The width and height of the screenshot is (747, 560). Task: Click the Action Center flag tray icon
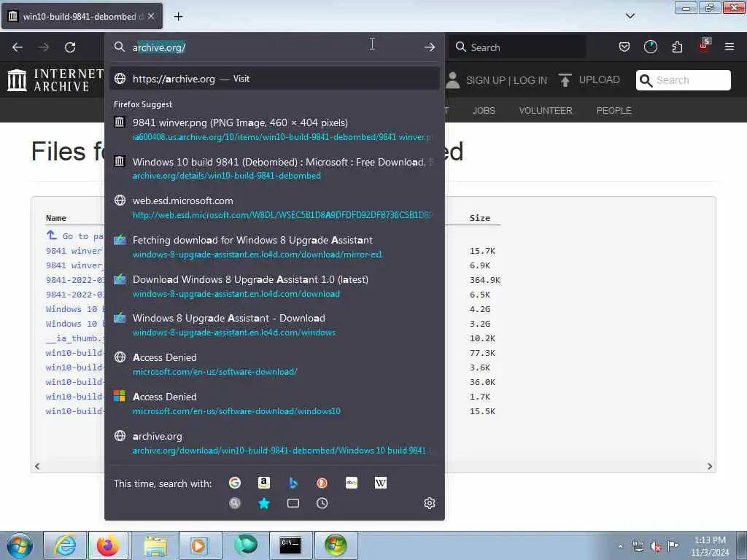(x=673, y=545)
